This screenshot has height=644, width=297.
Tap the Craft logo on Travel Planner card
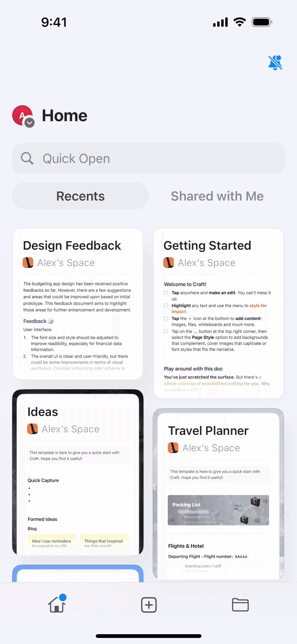pyautogui.click(x=173, y=448)
